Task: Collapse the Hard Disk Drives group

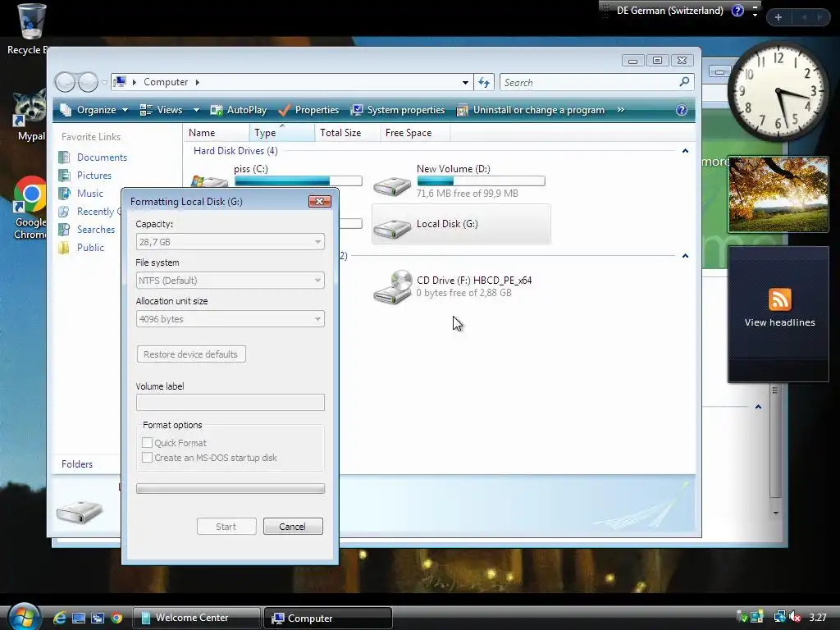Action: click(685, 151)
